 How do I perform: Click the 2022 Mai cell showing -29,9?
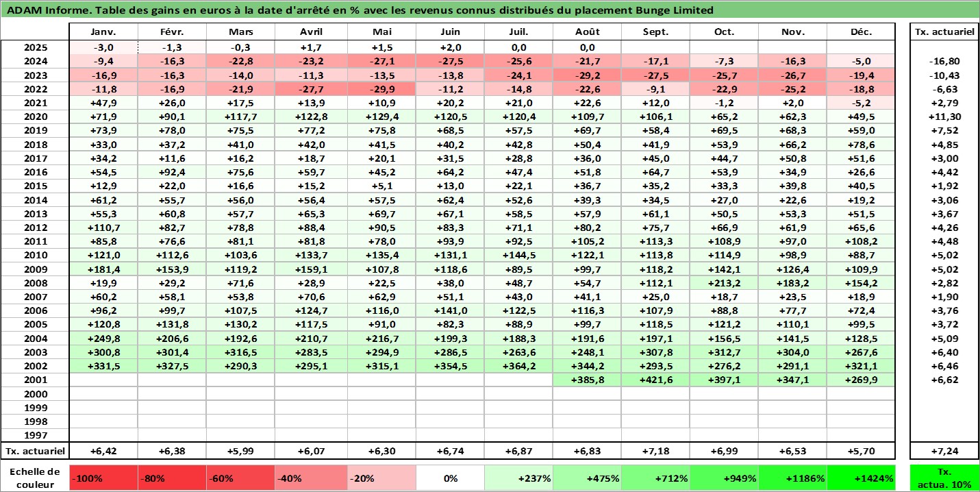click(381, 89)
